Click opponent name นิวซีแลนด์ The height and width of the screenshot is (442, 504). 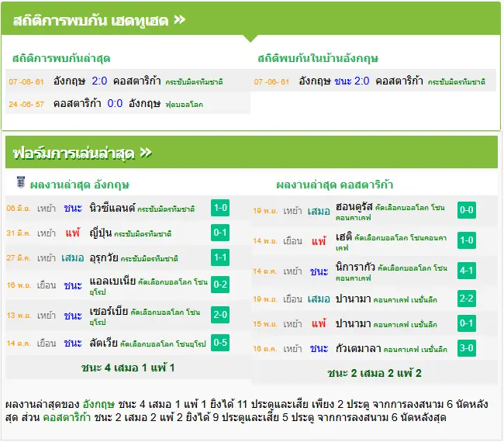[x=112, y=208]
